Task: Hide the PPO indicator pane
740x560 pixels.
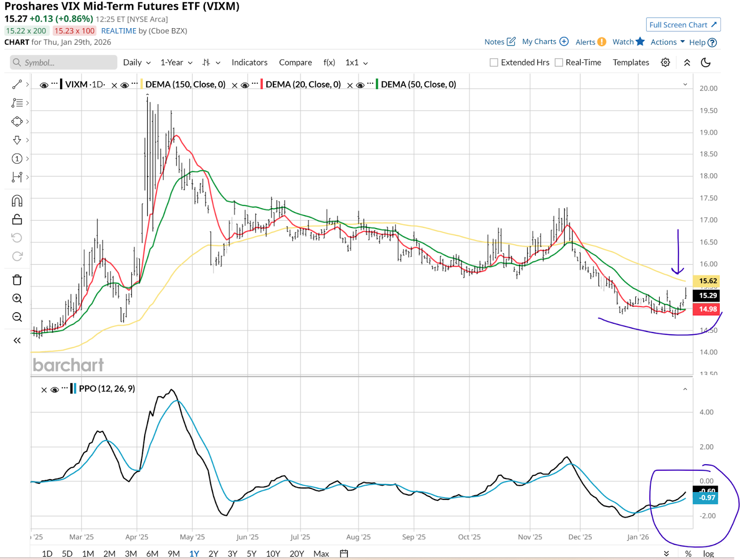Action: pyautogui.click(x=55, y=390)
